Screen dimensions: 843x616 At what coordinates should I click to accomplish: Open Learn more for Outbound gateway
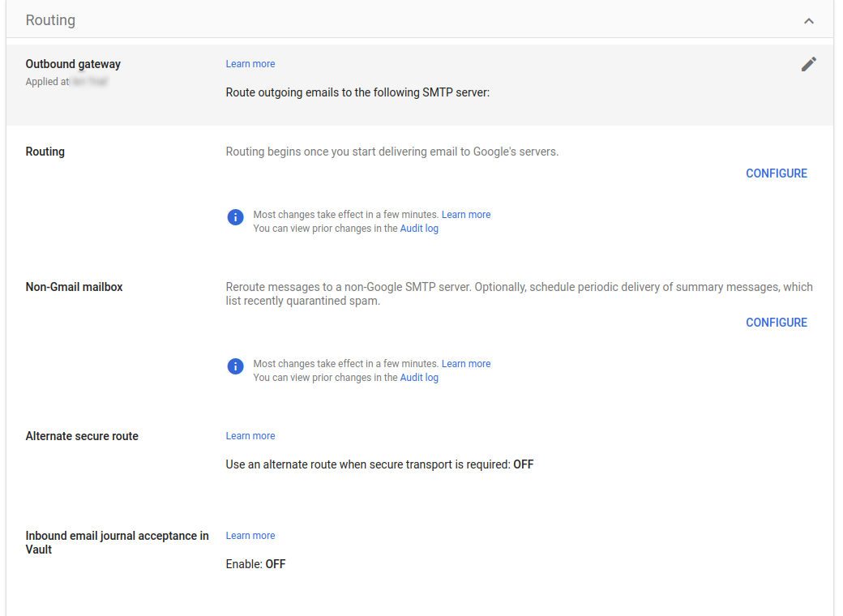coord(250,63)
